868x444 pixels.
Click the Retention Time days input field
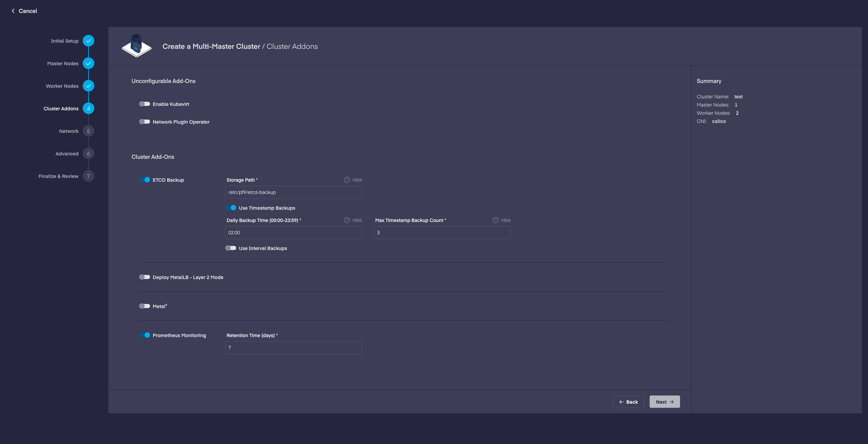(x=293, y=348)
